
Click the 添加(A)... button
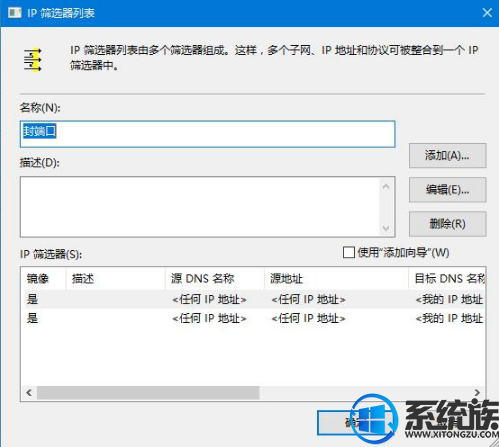pyautogui.click(x=447, y=156)
